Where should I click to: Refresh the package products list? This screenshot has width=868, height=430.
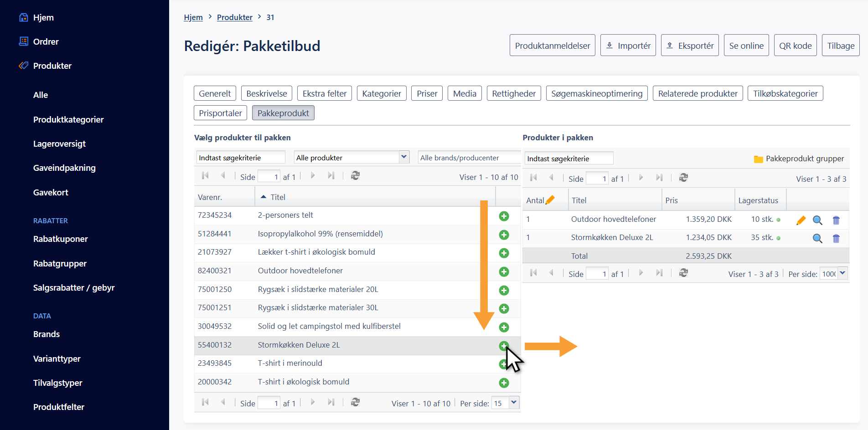tap(683, 178)
